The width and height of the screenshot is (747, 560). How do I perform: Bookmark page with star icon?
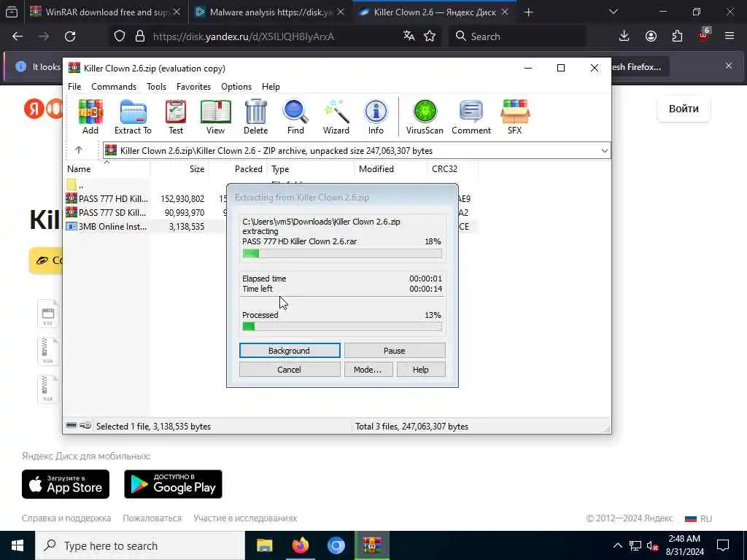tap(430, 36)
